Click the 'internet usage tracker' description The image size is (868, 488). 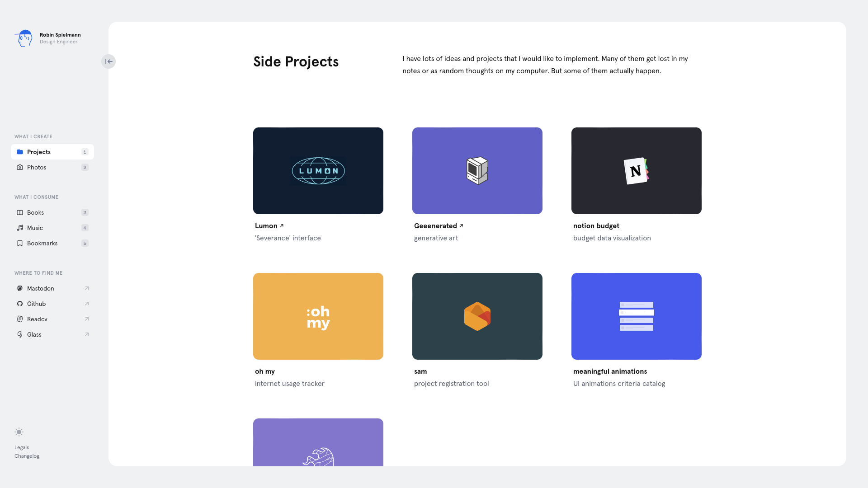pyautogui.click(x=290, y=384)
